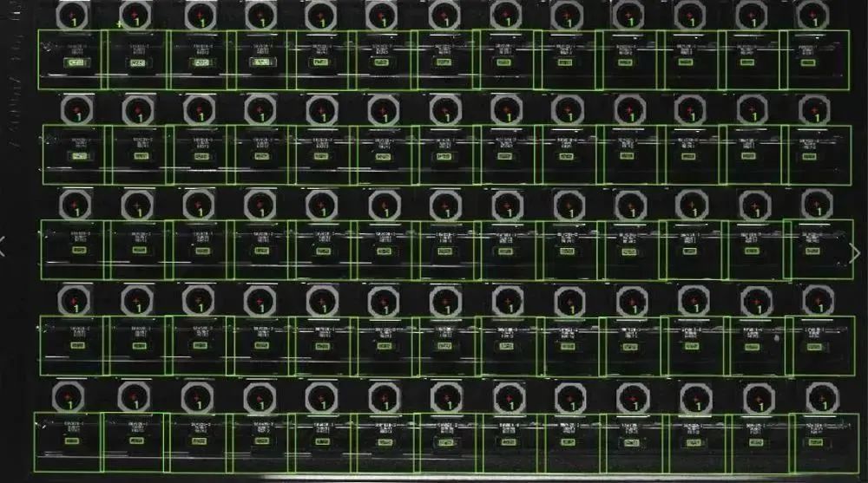The image size is (868, 483).
Task: Pick the seventh circular marker in the top row
Action: pyautogui.click(x=444, y=15)
